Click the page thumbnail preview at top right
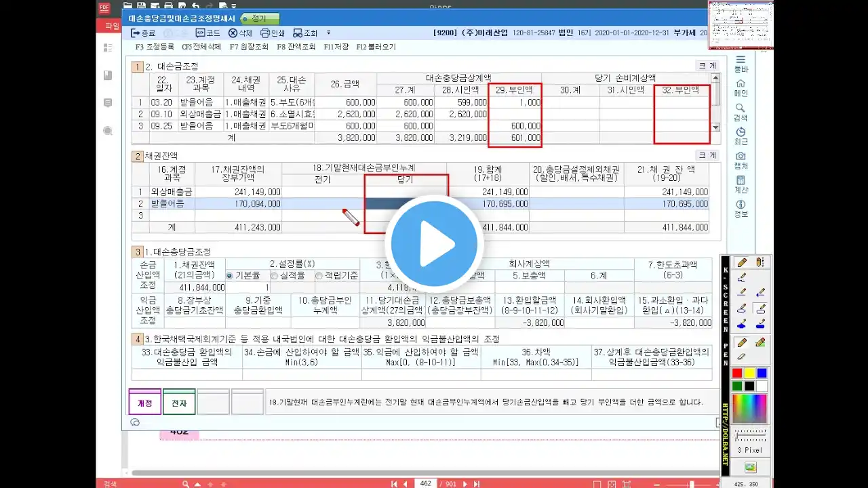The image size is (868, 488). pos(741,25)
